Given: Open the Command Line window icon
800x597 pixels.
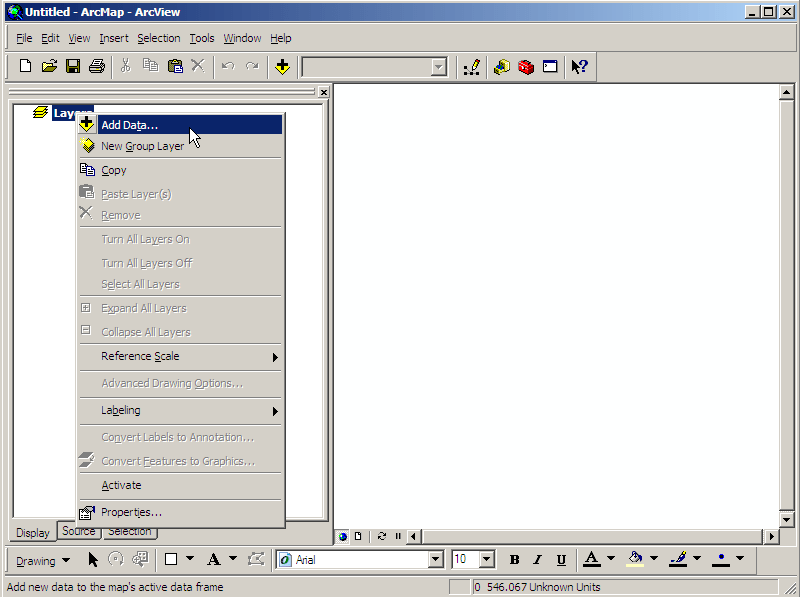Looking at the screenshot, I should pos(550,67).
